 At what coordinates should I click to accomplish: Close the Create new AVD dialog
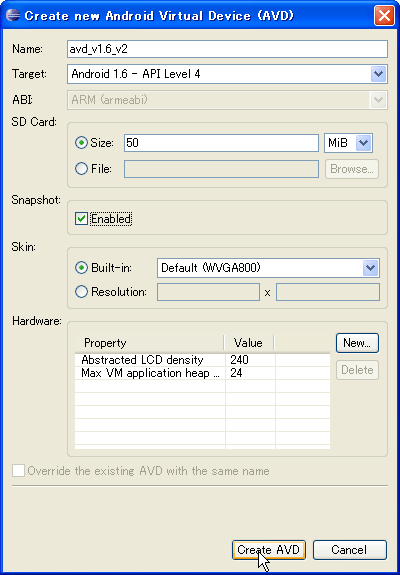[x=384, y=16]
